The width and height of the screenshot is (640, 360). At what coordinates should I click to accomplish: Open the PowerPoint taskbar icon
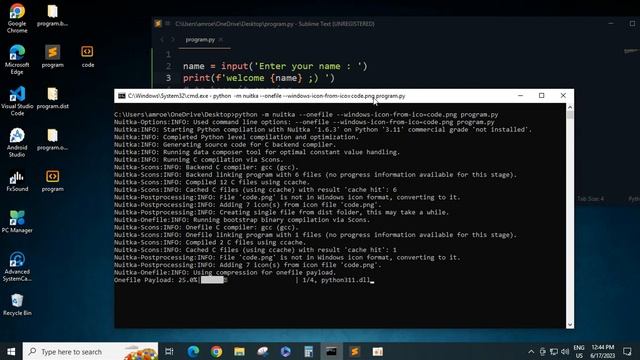point(378,351)
